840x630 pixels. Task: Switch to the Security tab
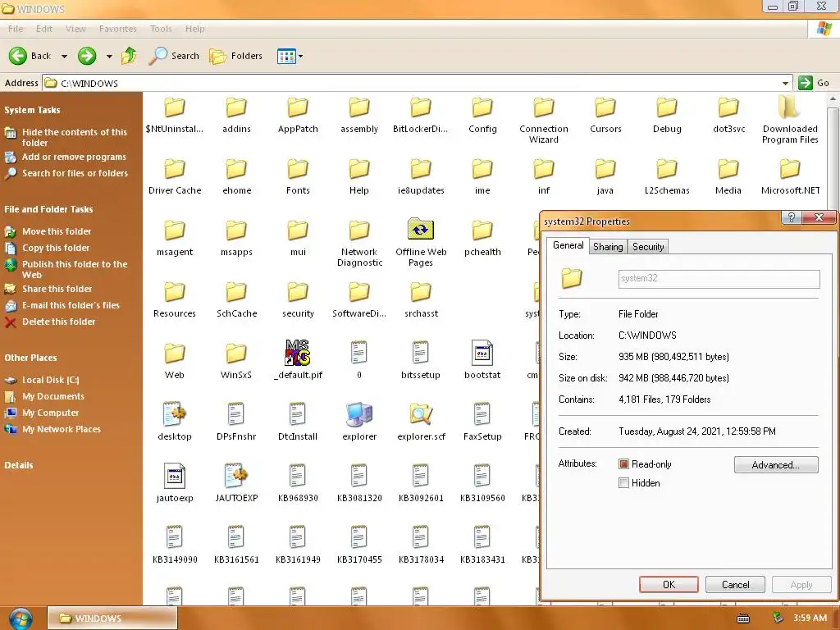coord(648,246)
